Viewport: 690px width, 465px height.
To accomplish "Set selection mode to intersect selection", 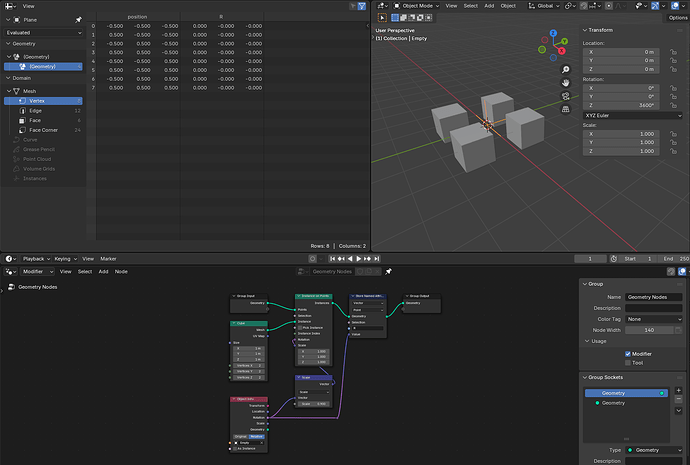I will (429, 18).
